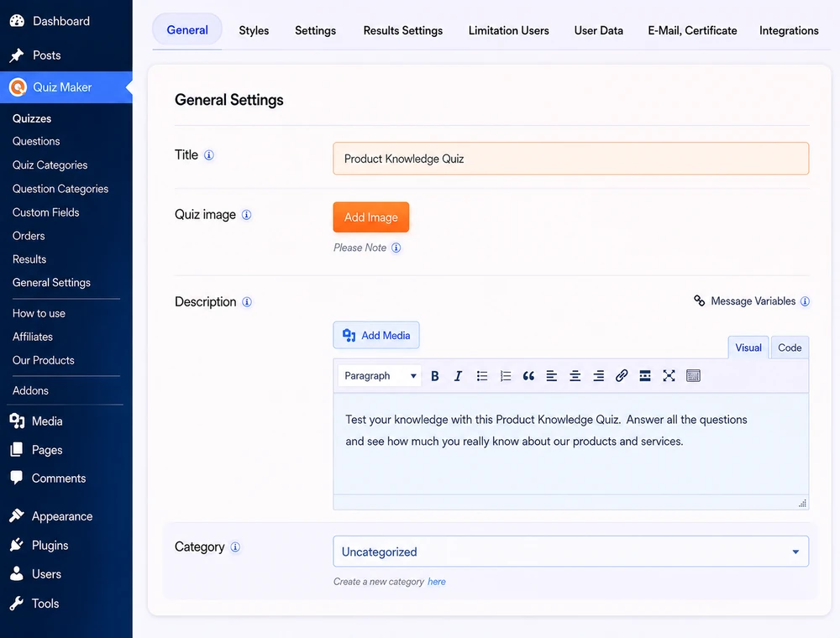Screen dimensions: 840x638
Task: Click the Posts pin icon
Action: click(17, 55)
